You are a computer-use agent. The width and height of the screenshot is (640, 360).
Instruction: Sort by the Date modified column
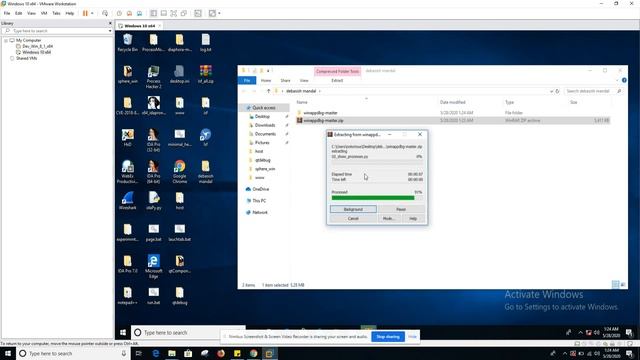point(452,102)
